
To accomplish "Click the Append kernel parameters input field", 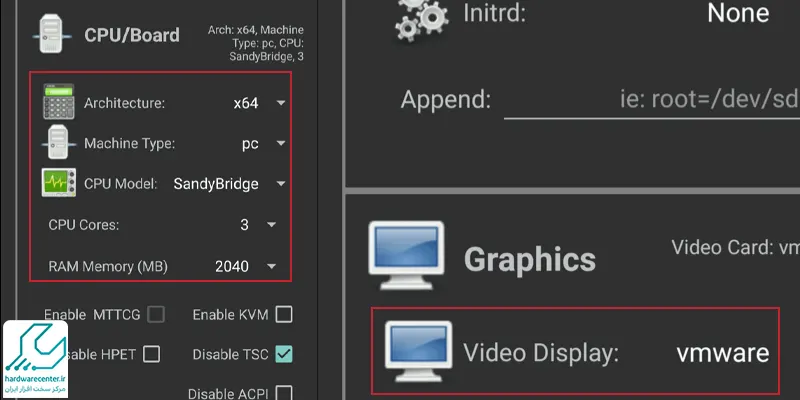I will click(652, 101).
